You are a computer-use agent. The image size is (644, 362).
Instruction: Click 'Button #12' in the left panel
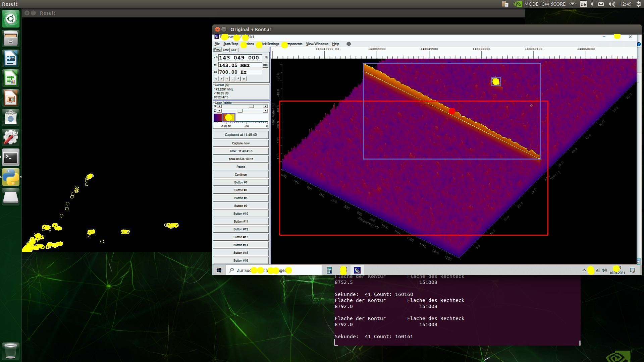(241, 229)
